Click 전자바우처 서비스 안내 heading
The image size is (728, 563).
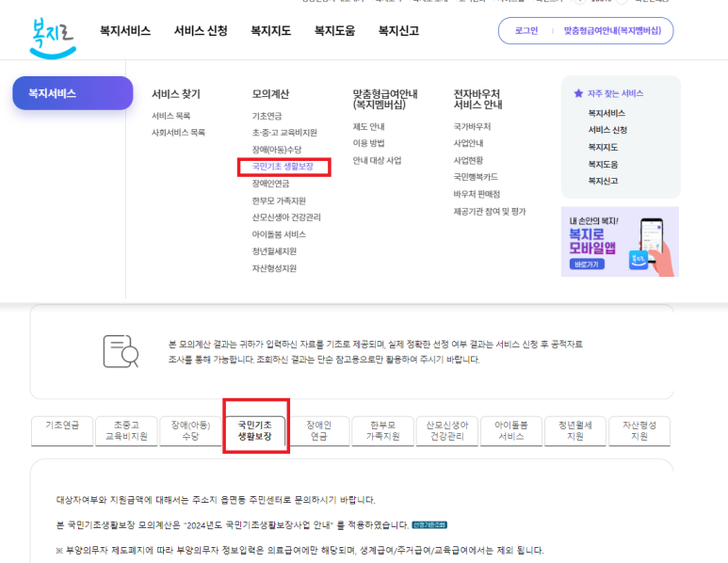pyautogui.click(x=478, y=99)
